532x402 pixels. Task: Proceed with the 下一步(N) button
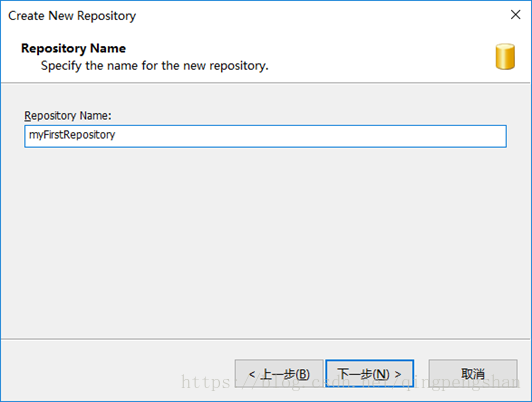coord(369,374)
